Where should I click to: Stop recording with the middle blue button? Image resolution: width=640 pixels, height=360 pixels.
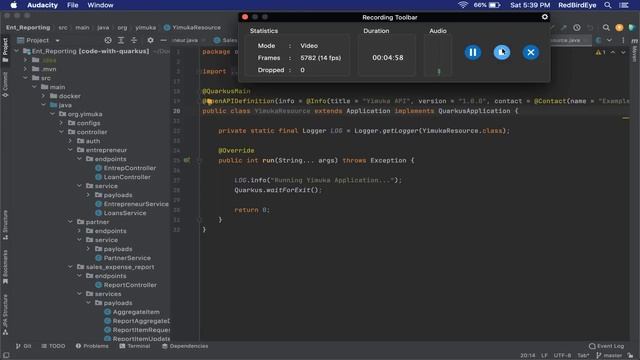tap(502, 52)
